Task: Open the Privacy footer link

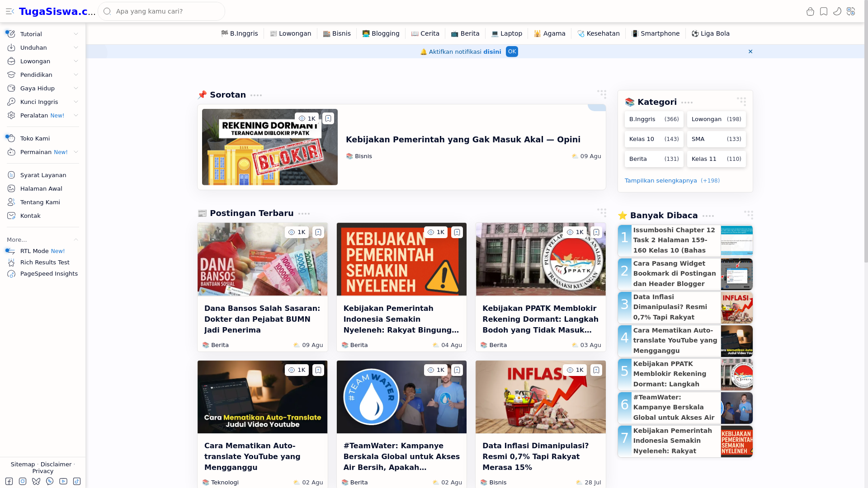Action: click(43, 471)
